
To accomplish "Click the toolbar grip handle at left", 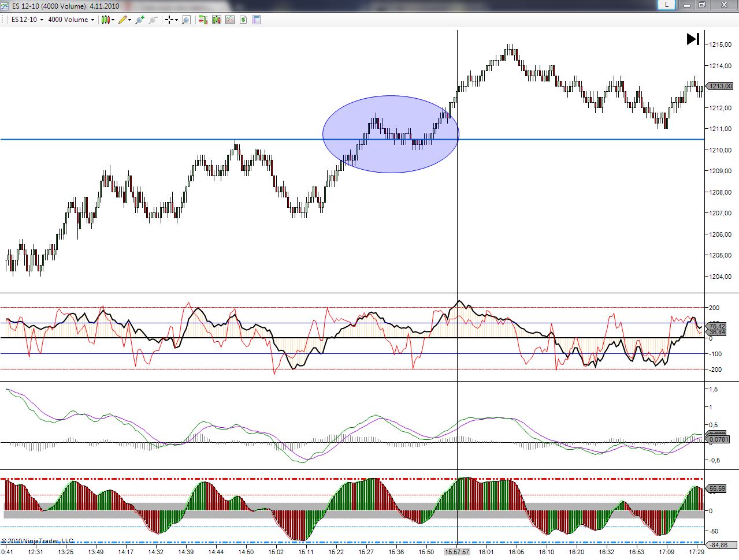I will pos(3,20).
